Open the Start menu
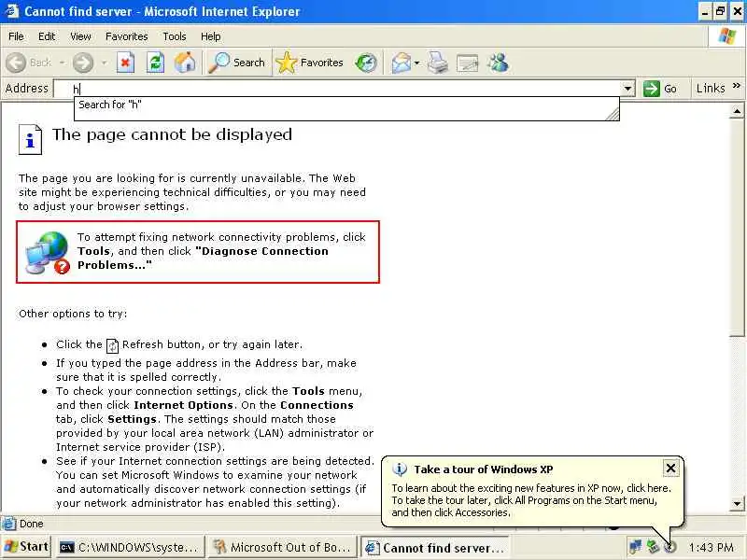 click(x=26, y=547)
